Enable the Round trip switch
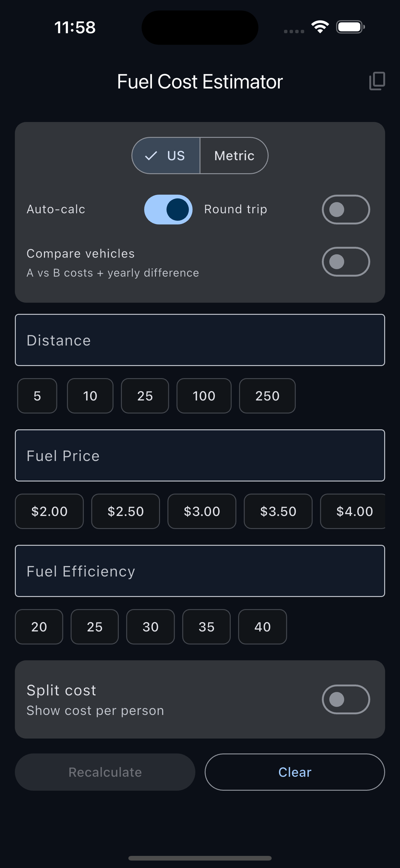 (x=345, y=209)
